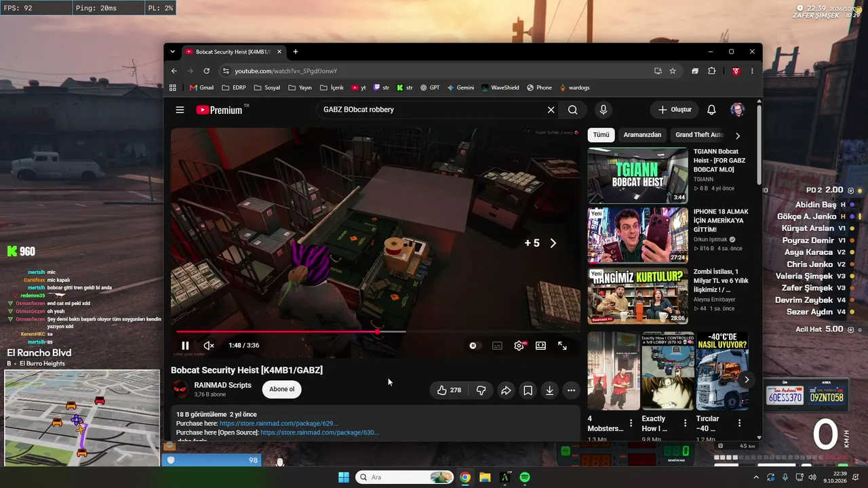Start voice search with the microphone icon
This screenshot has width=868, height=488.
(x=603, y=110)
